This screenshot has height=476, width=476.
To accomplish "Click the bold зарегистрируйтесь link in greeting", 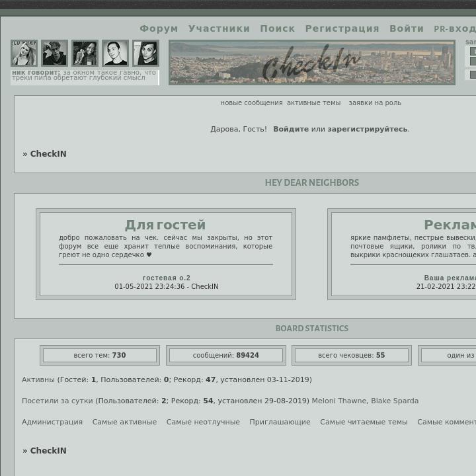I will tap(367, 130).
